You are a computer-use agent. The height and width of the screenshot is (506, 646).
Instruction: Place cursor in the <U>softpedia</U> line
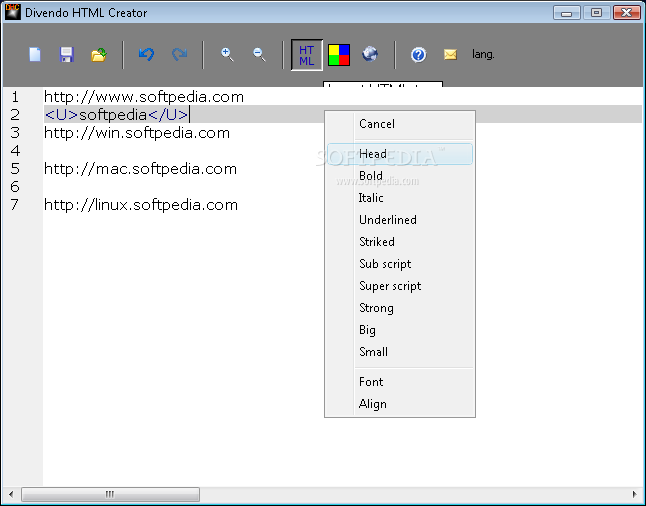(x=117, y=115)
